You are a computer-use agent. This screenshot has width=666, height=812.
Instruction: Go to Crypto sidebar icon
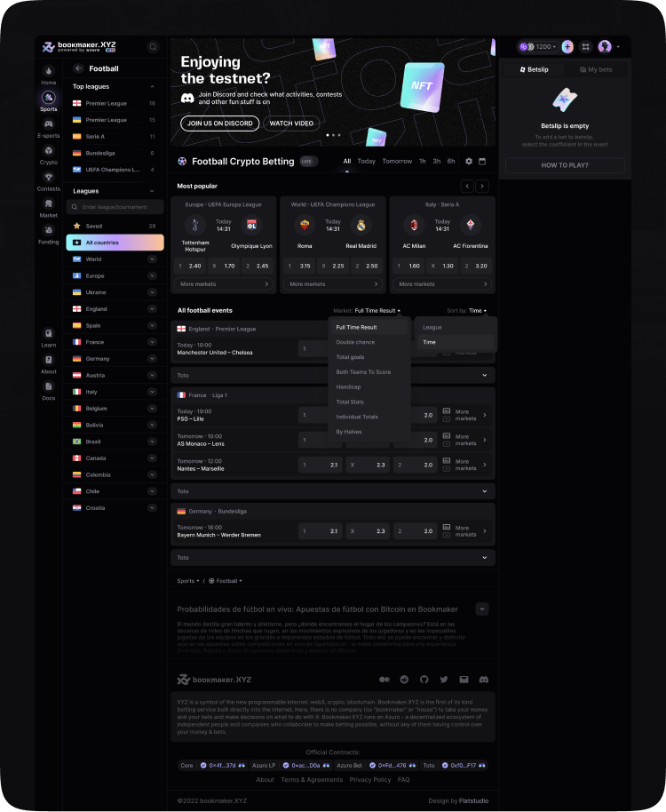tap(49, 155)
